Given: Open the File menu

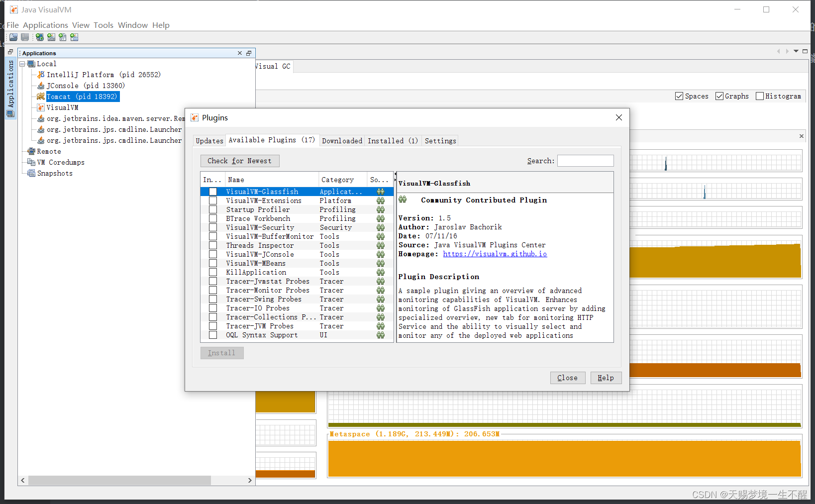Looking at the screenshot, I should coord(12,25).
